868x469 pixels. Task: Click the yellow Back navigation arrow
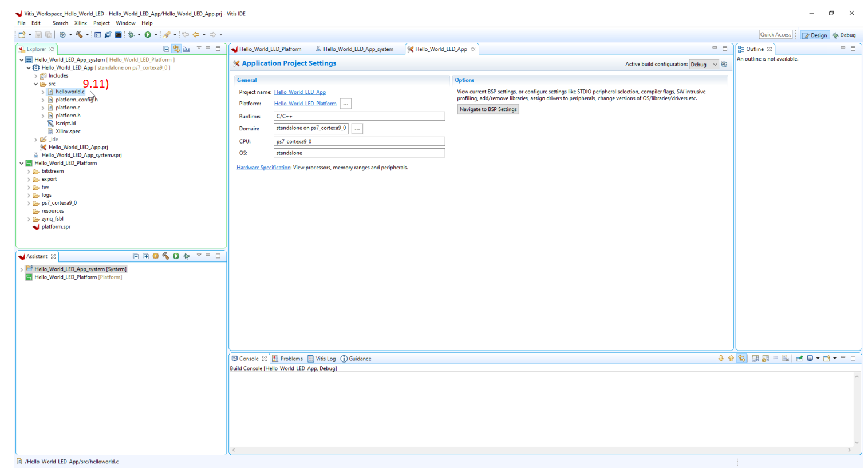[196, 35]
